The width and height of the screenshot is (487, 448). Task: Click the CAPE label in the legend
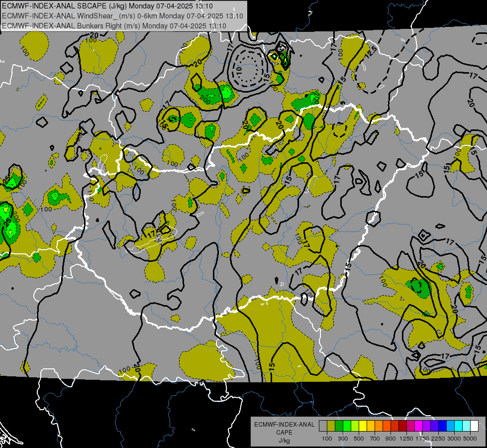pyautogui.click(x=284, y=433)
